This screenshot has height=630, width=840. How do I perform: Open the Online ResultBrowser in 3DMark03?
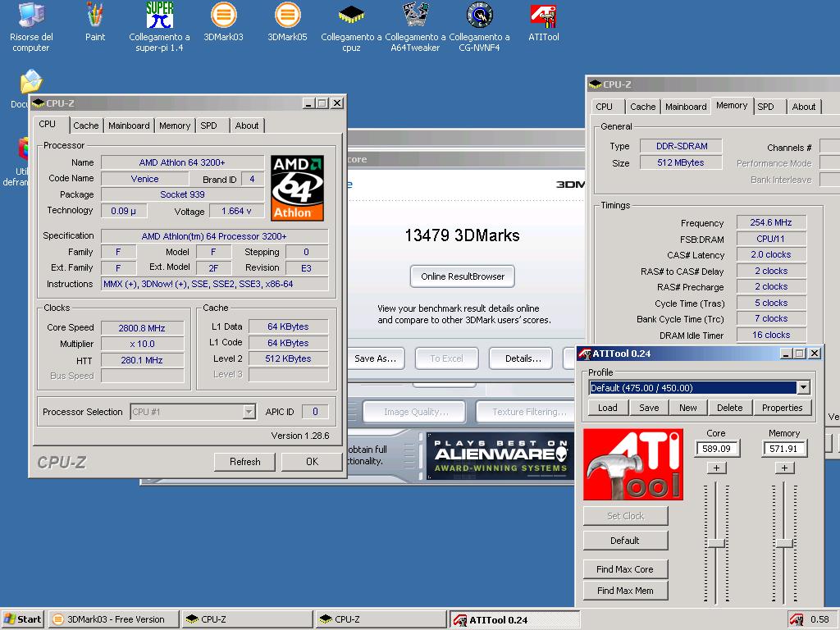(463, 276)
